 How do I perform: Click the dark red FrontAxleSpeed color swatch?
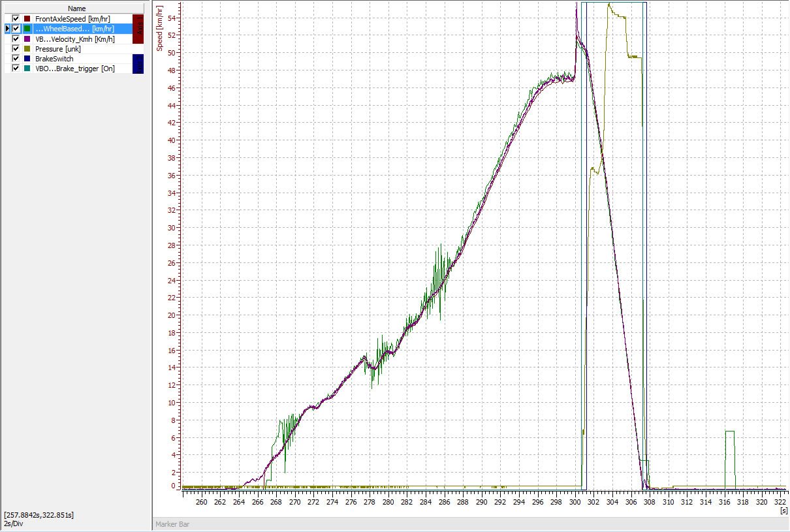27,19
